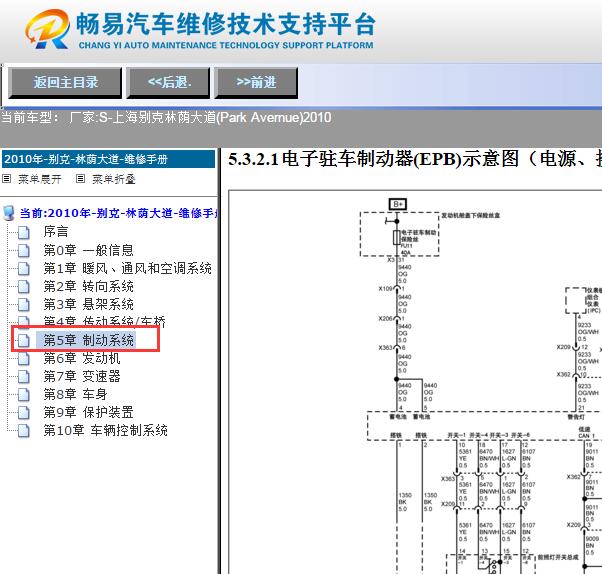Click the B+ terminal box in diagram

(397, 204)
